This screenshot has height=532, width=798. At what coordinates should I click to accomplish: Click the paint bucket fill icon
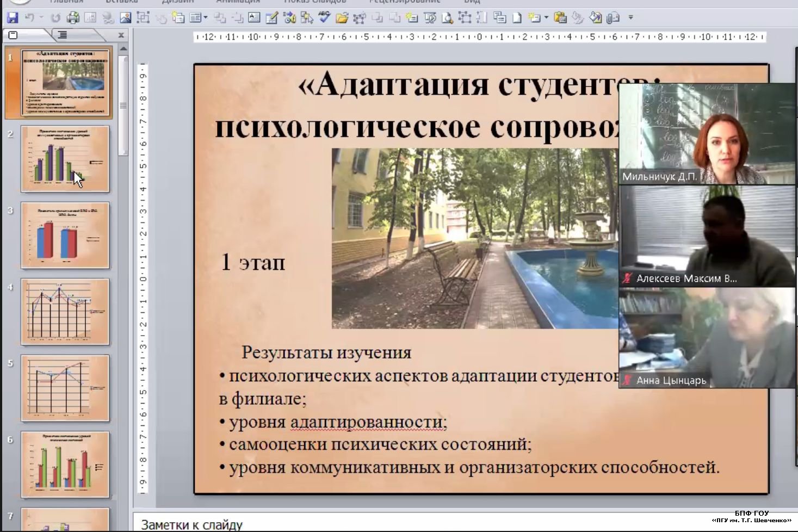click(x=595, y=18)
